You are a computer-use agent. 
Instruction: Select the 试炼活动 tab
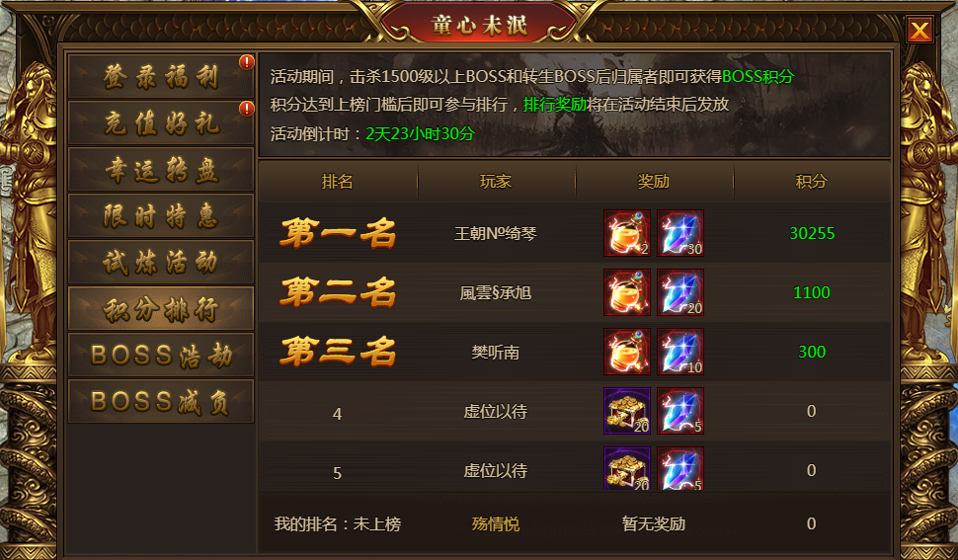click(161, 262)
